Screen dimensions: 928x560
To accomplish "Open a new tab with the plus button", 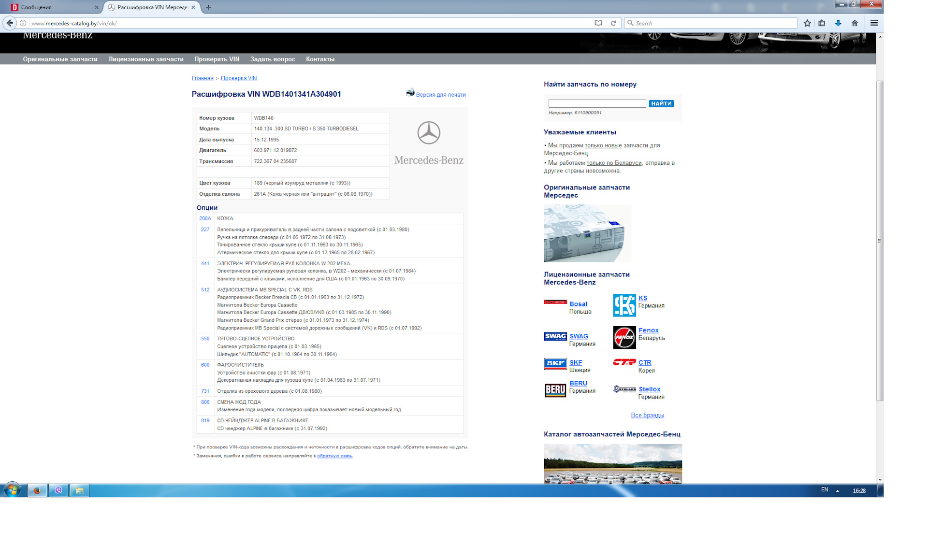I will [x=208, y=7].
